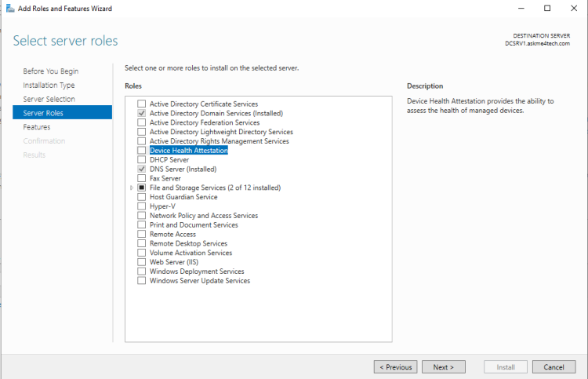Enable Print and Document Services checkbox
The width and height of the screenshot is (588, 379).
[x=141, y=224]
